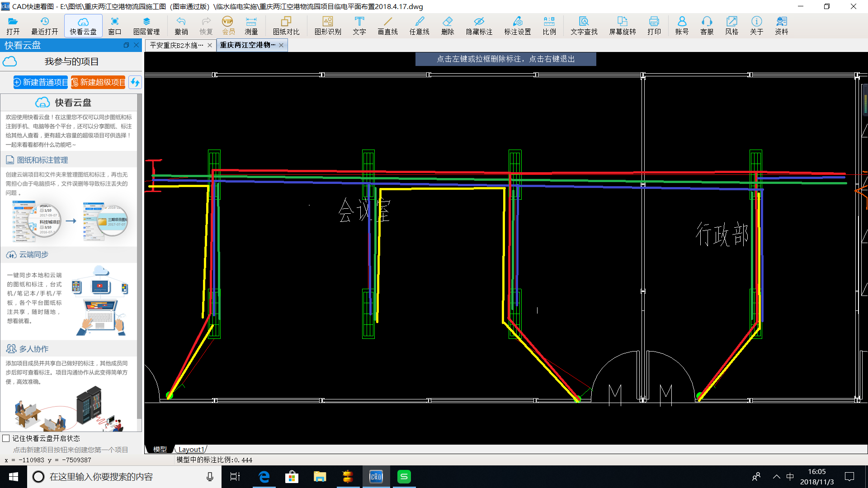The image size is (868, 488).
Task: Open the Resources (资料) icon
Action: [x=781, y=26]
